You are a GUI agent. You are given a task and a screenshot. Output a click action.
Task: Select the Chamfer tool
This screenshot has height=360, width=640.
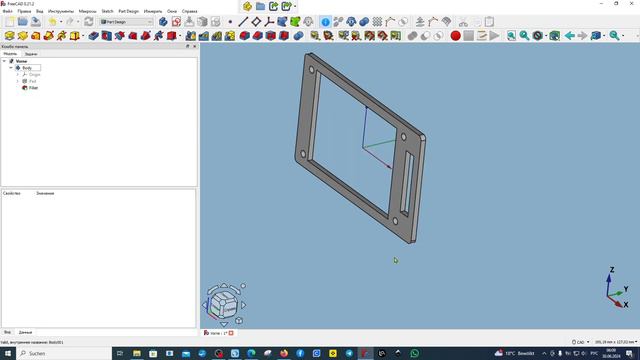pos(258,36)
